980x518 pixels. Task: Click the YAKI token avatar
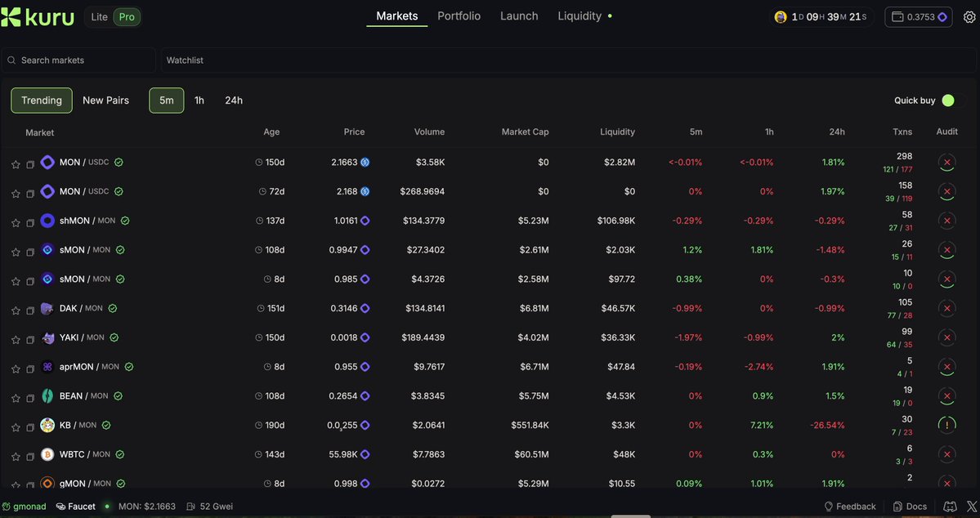[47, 337]
